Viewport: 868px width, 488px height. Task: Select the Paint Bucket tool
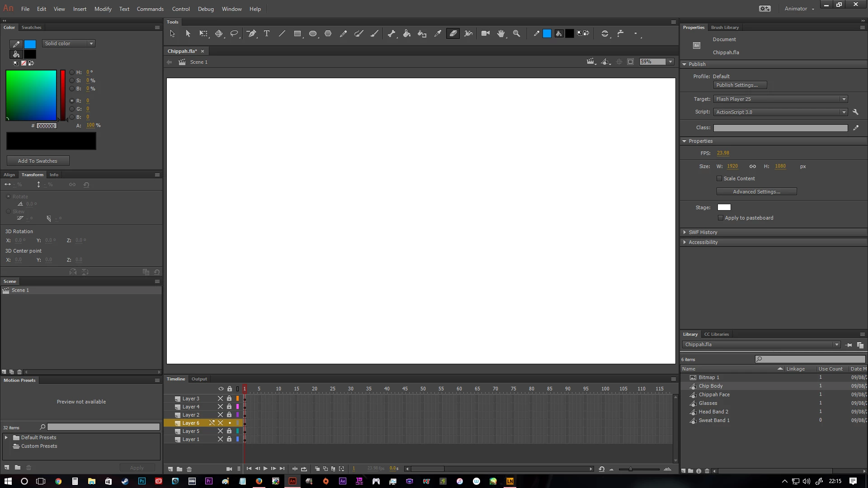coord(406,33)
